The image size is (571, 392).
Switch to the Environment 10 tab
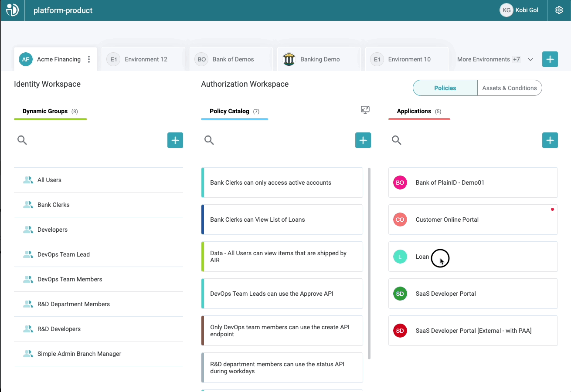click(x=407, y=59)
